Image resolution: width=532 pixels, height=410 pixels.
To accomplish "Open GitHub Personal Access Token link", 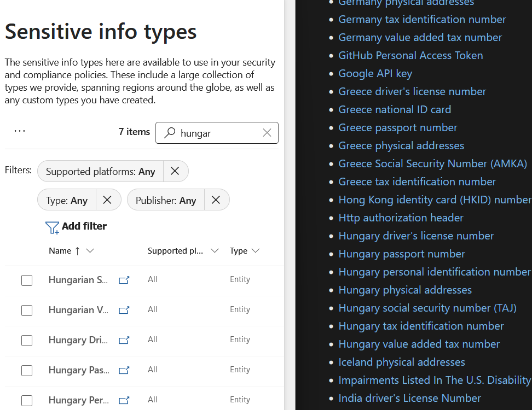I will 410,55.
